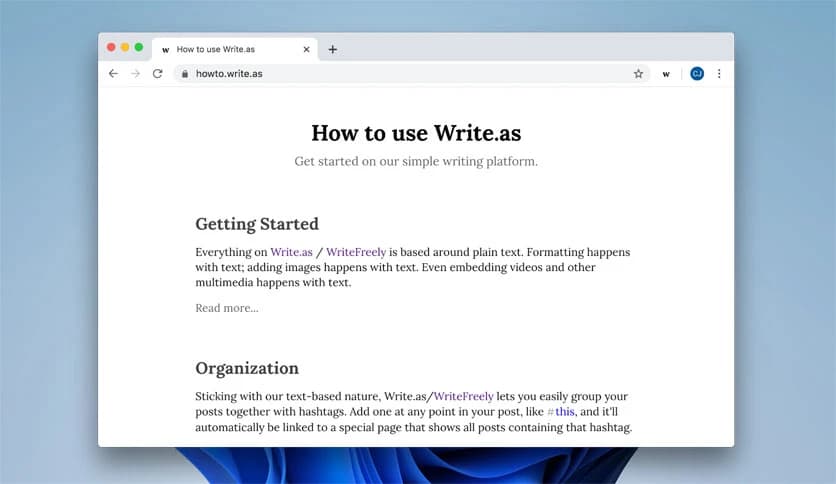Click the lock icon in address bar

[184, 74]
